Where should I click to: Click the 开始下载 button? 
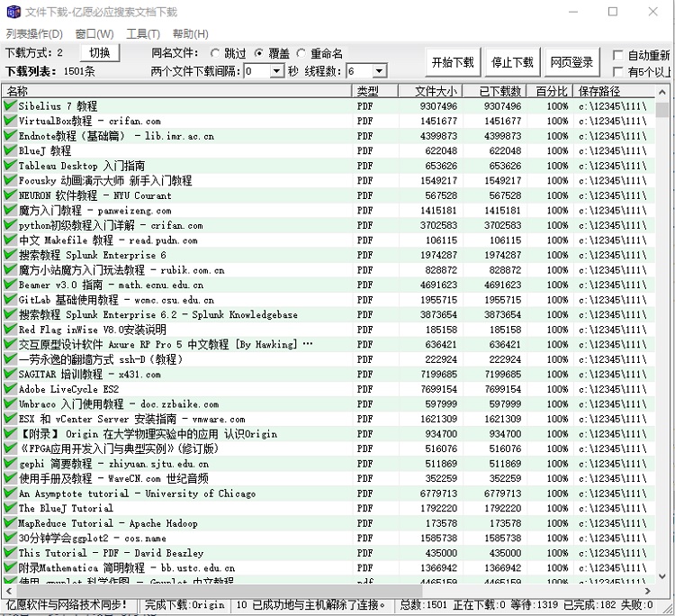click(x=453, y=62)
